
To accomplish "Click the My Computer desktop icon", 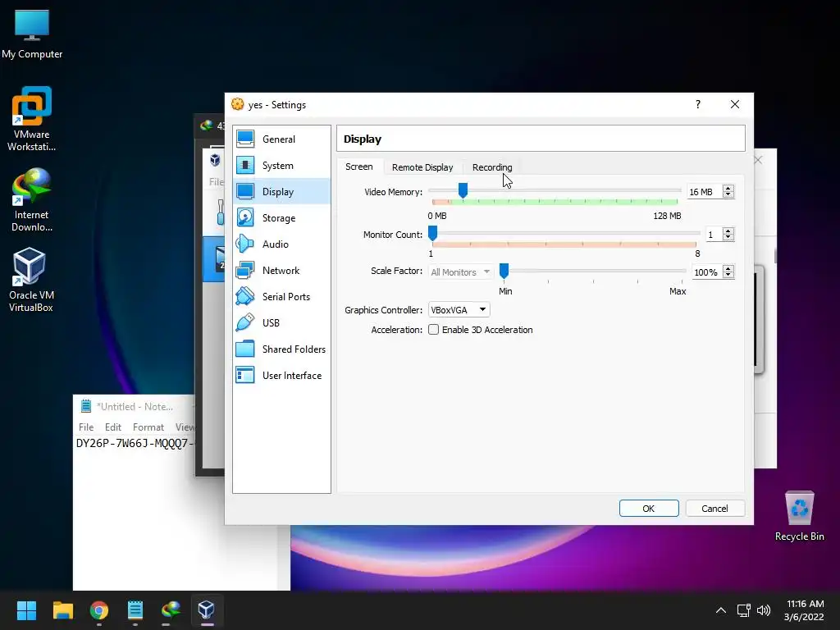I will (x=32, y=34).
